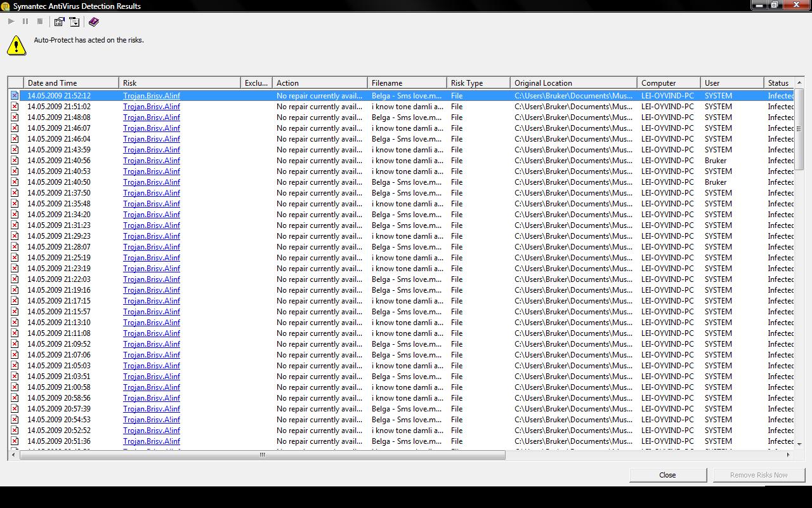Open the risk properties toolbar icon
The width and height of the screenshot is (812, 508).
click(59, 22)
